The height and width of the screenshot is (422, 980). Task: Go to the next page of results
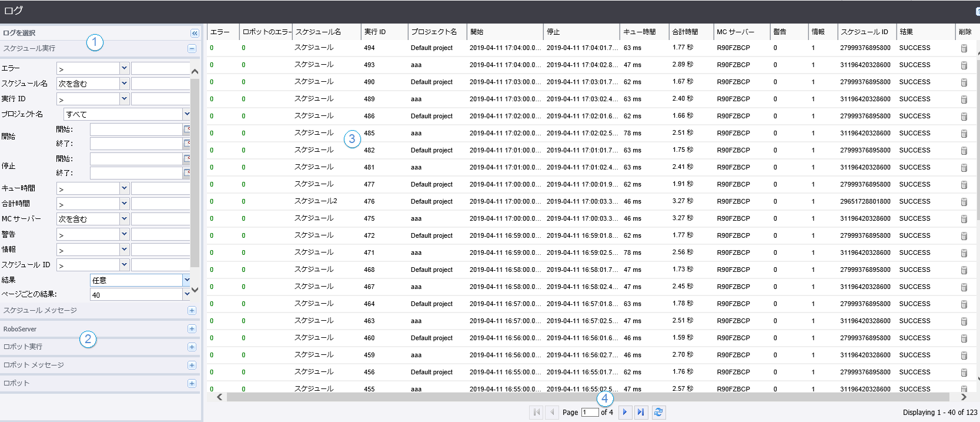pos(625,413)
